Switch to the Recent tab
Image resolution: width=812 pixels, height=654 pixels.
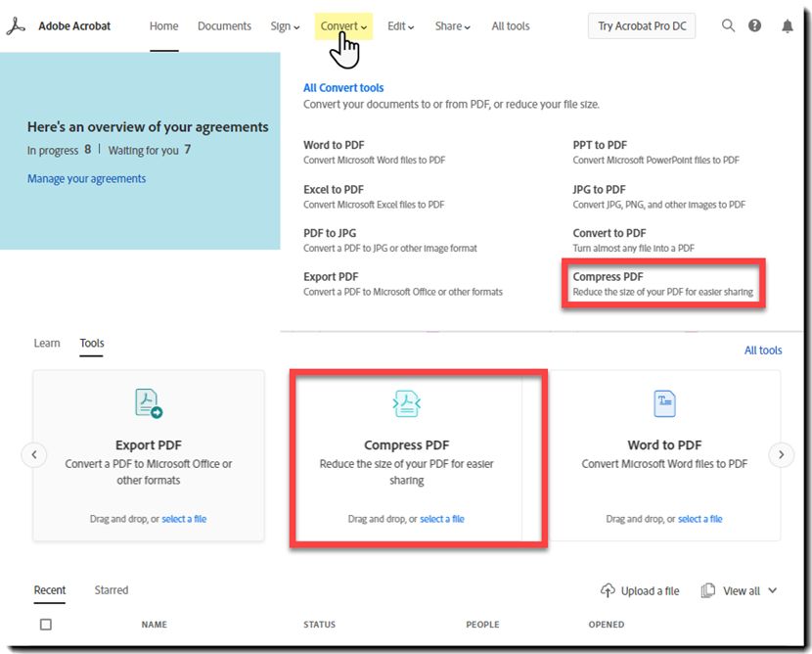coord(50,589)
